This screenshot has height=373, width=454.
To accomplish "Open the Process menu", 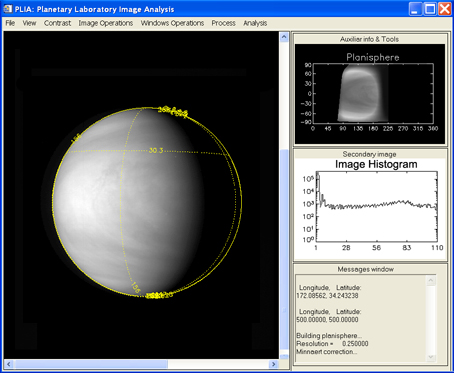I will click(x=223, y=23).
